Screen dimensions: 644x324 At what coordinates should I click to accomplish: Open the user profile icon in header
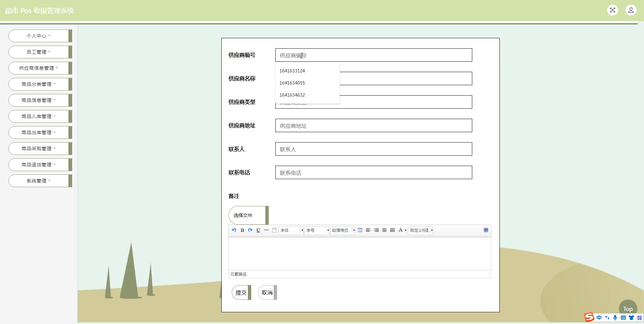pos(631,10)
